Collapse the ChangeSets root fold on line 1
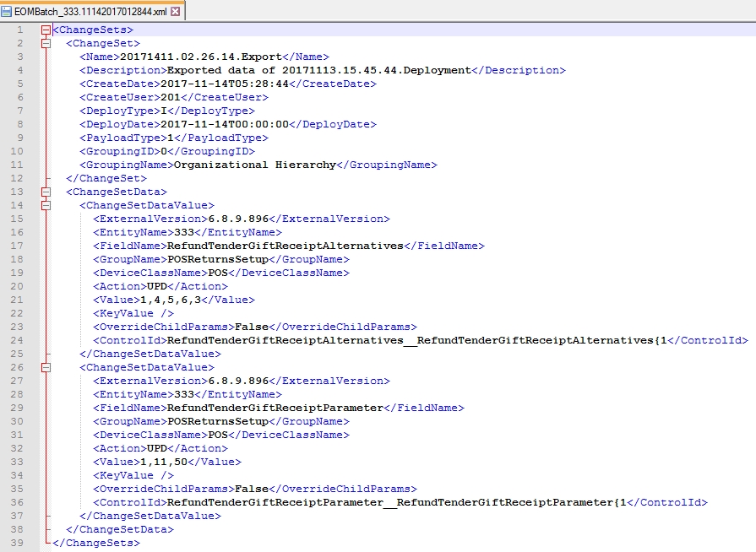The height and width of the screenshot is (552, 756). pyautogui.click(x=46, y=30)
